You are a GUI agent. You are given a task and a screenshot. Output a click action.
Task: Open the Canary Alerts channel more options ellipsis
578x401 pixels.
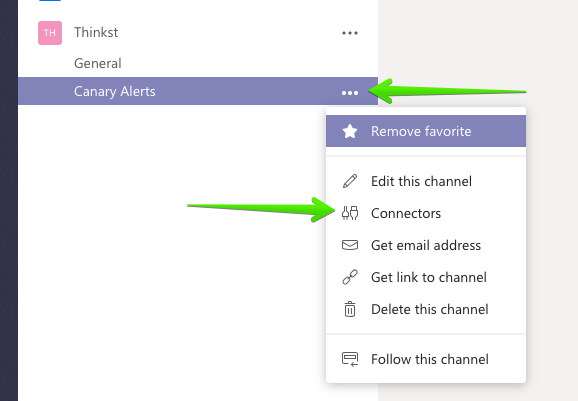click(x=350, y=93)
